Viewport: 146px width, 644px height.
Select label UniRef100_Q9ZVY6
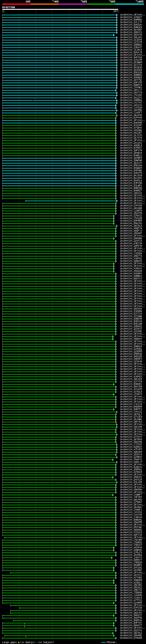coord(131,35)
